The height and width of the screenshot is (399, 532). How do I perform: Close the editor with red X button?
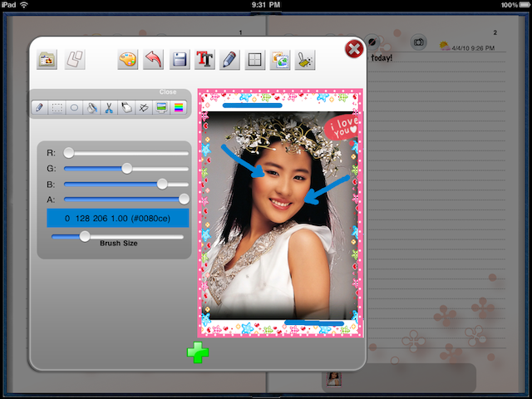[x=353, y=50]
